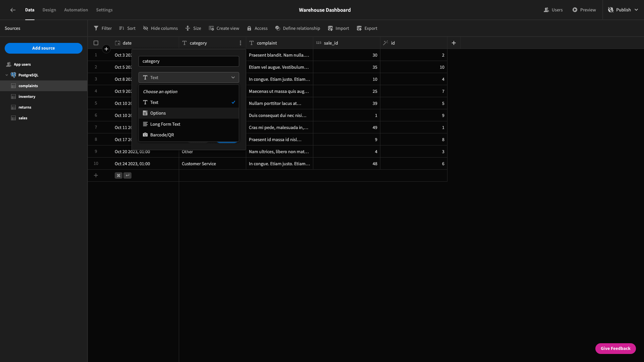Switch to the Automation tab
This screenshot has height=362, width=644.
(x=76, y=10)
